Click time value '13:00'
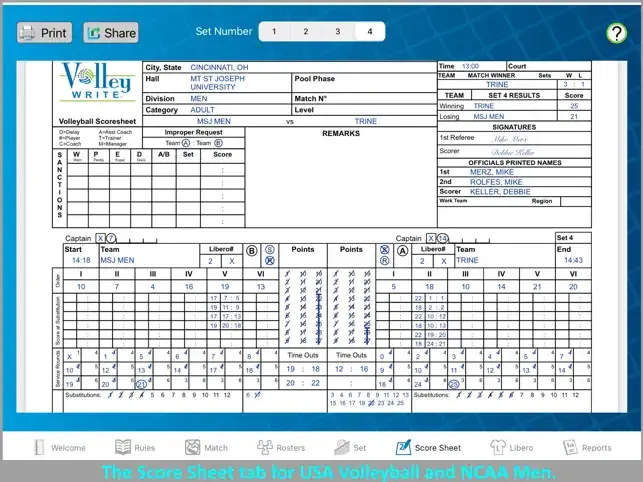Screen dimensions: 643x482 470,66
